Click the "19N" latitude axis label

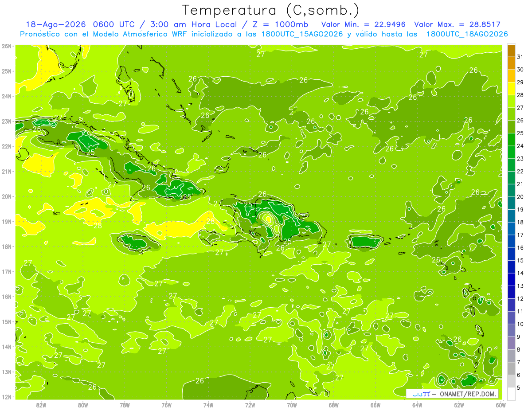pos(7,222)
